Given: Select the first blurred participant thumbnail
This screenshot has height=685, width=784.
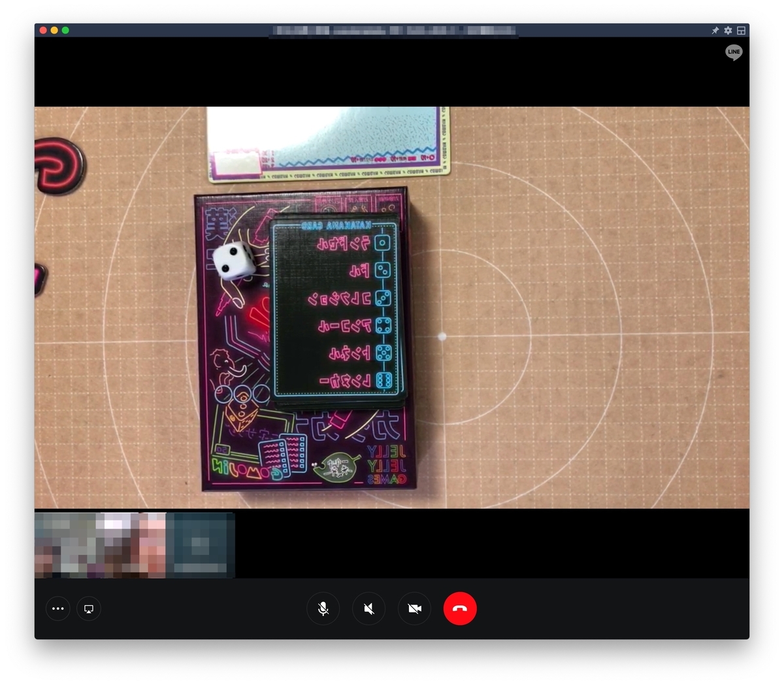Looking at the screenshot, I should pos(100,545).
